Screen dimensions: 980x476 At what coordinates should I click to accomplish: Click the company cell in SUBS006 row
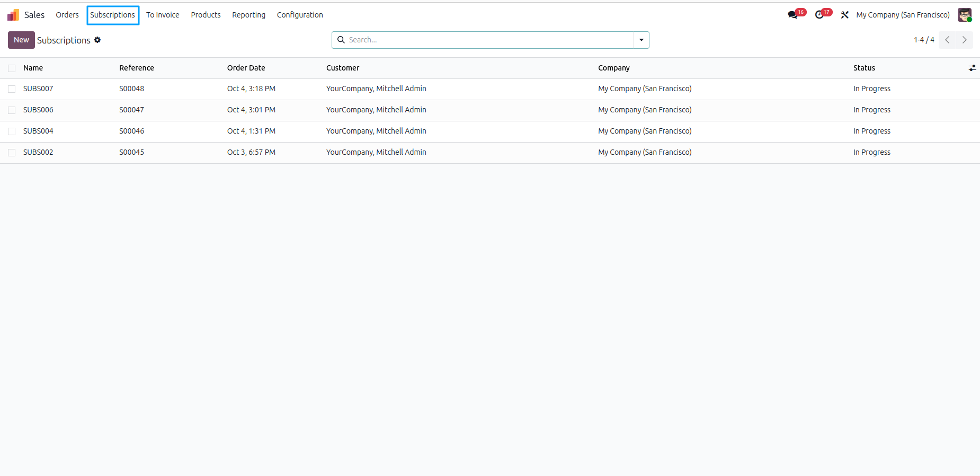click(x=645, y=110)
